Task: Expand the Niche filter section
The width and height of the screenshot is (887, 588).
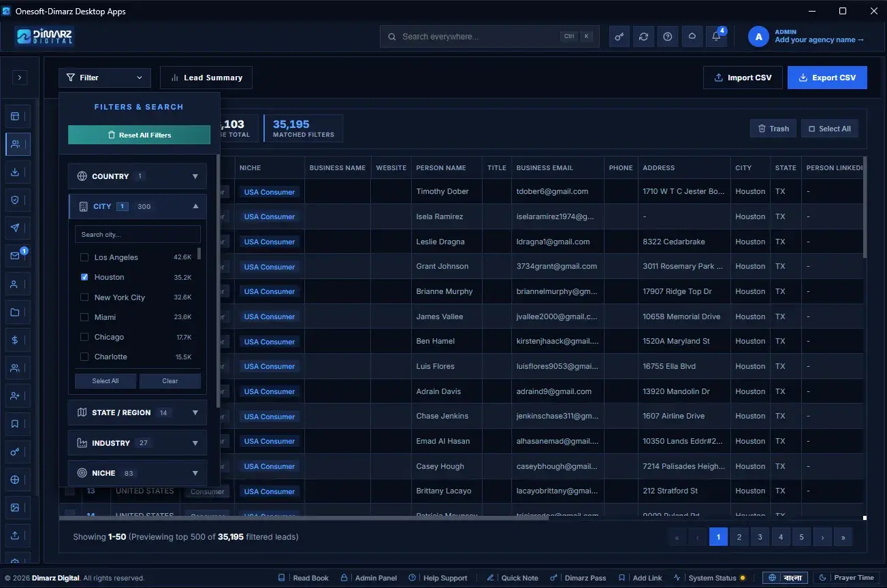Action: [138, 473]
